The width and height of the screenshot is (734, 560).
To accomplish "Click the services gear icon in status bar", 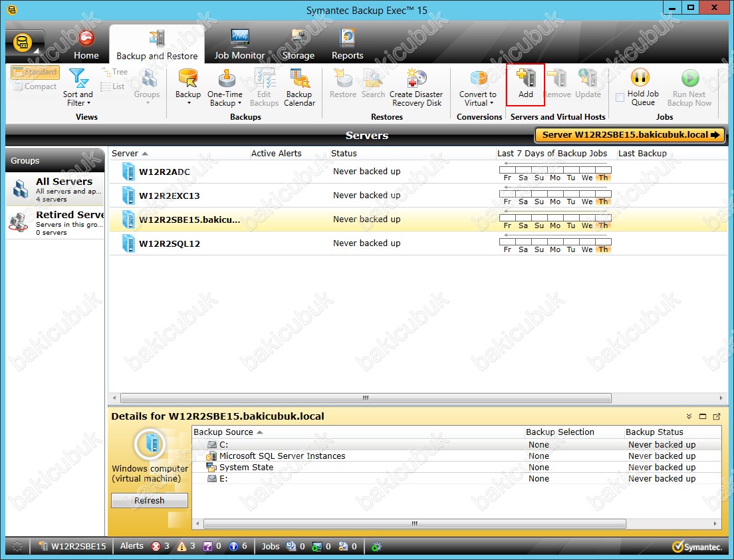I will pos(376,547).
